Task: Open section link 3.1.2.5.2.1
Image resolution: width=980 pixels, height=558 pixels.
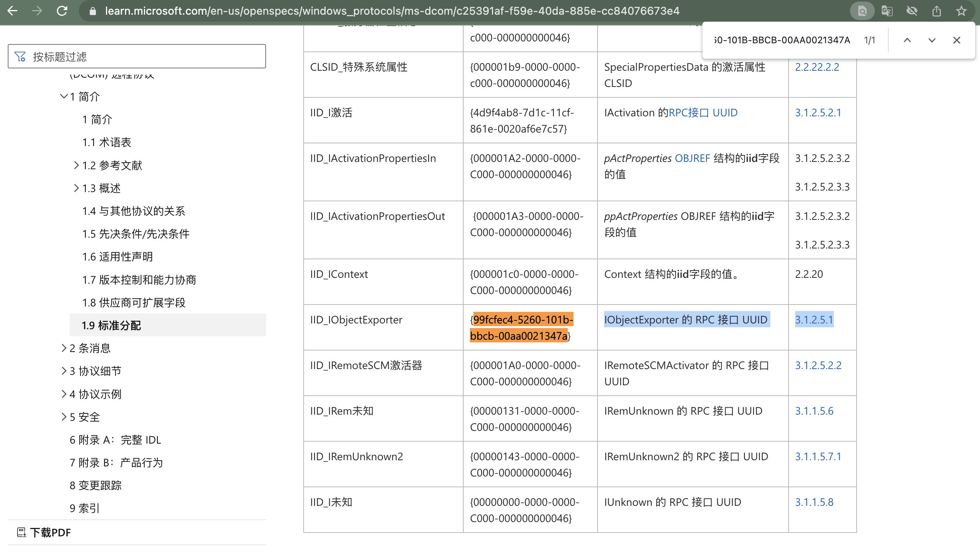Action: [818, 112]
